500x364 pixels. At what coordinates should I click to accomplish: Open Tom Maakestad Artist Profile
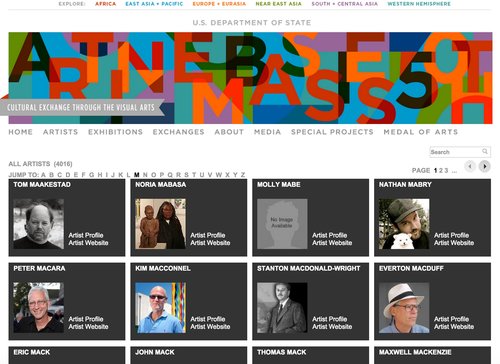pos(86,235)
